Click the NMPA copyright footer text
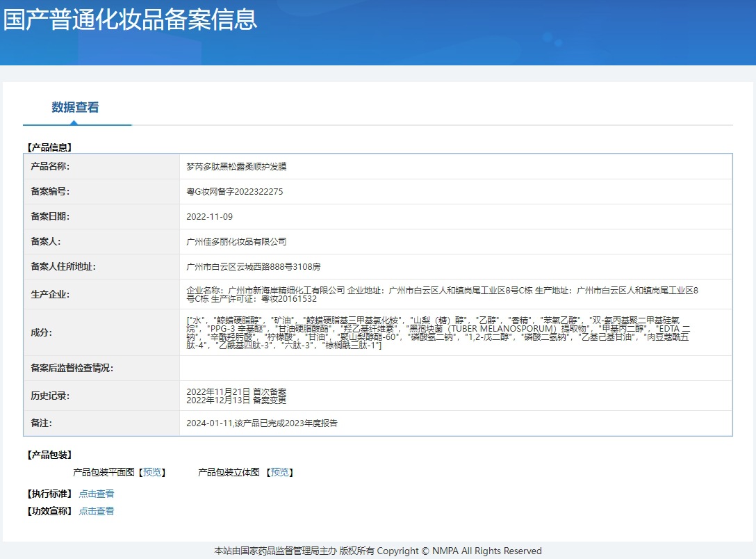The image size is (756, 559). point(378,551)
